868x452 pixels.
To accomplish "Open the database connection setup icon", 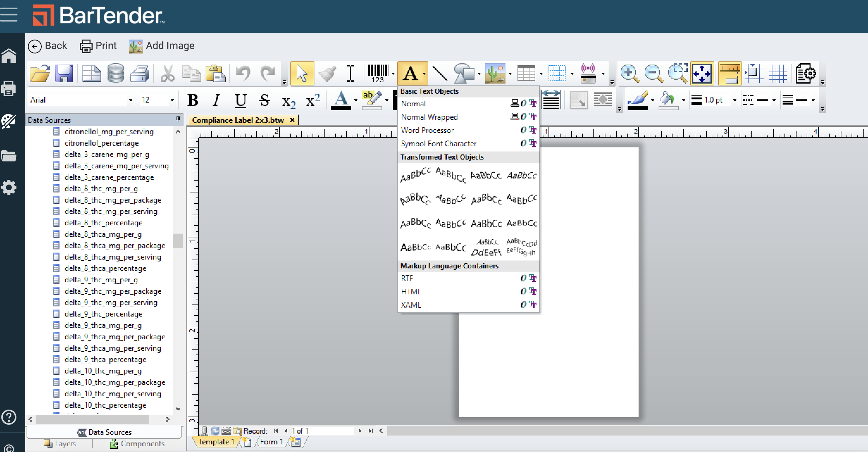I will (115, 73).
